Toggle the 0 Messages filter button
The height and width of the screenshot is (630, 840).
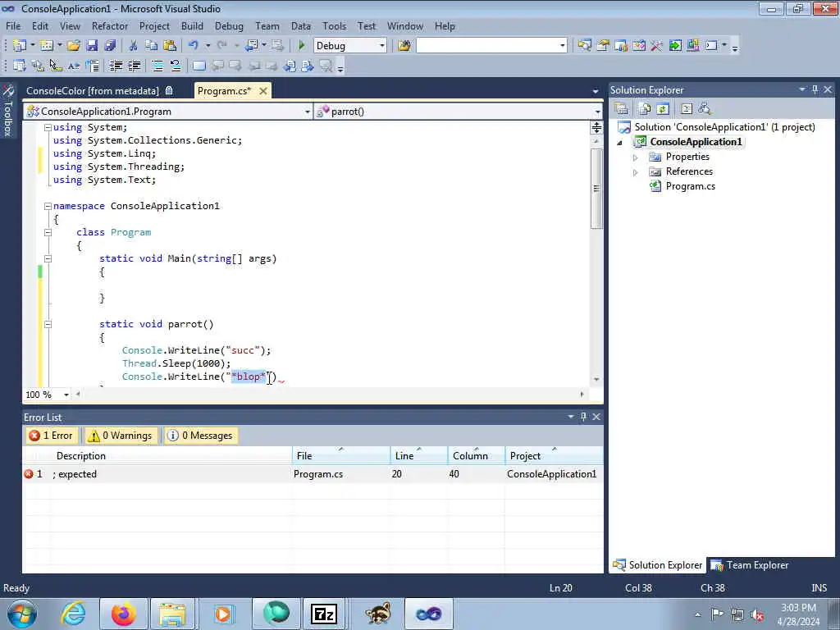(x=200, y=436)
